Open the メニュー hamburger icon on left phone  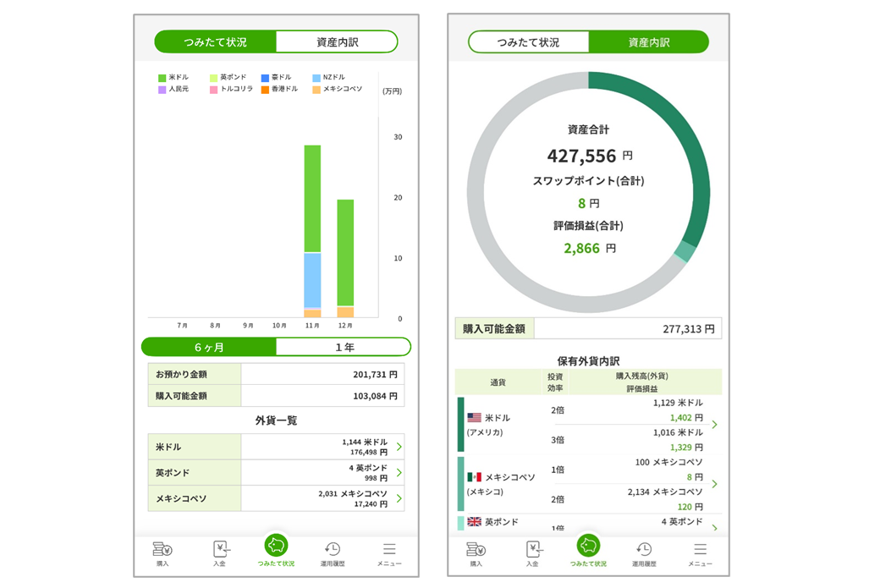[x=389, y=552]
